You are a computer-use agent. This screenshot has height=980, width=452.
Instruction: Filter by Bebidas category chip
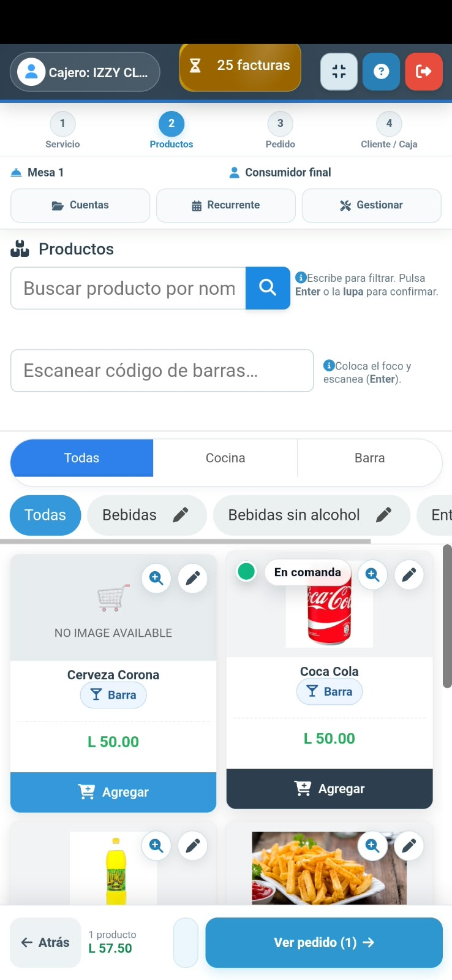coord(130,515)
